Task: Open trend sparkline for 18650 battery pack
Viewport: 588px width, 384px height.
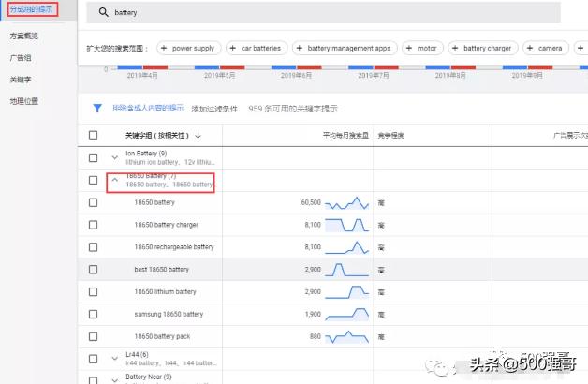Action: tap(346, 337)
